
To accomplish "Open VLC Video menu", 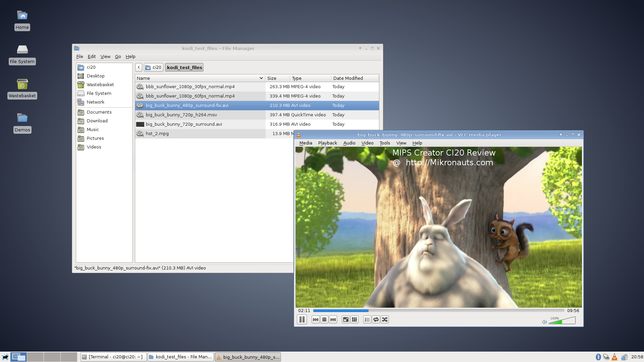I will tap(367, 143).
